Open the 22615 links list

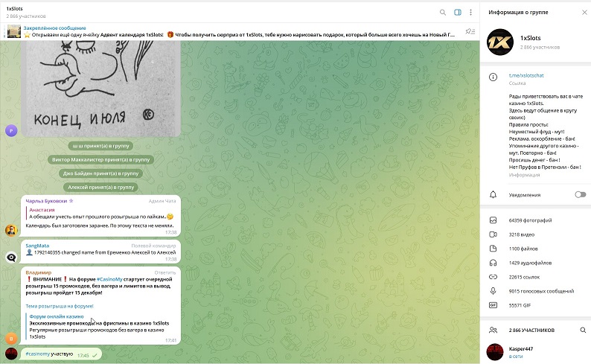pos(524,277)
